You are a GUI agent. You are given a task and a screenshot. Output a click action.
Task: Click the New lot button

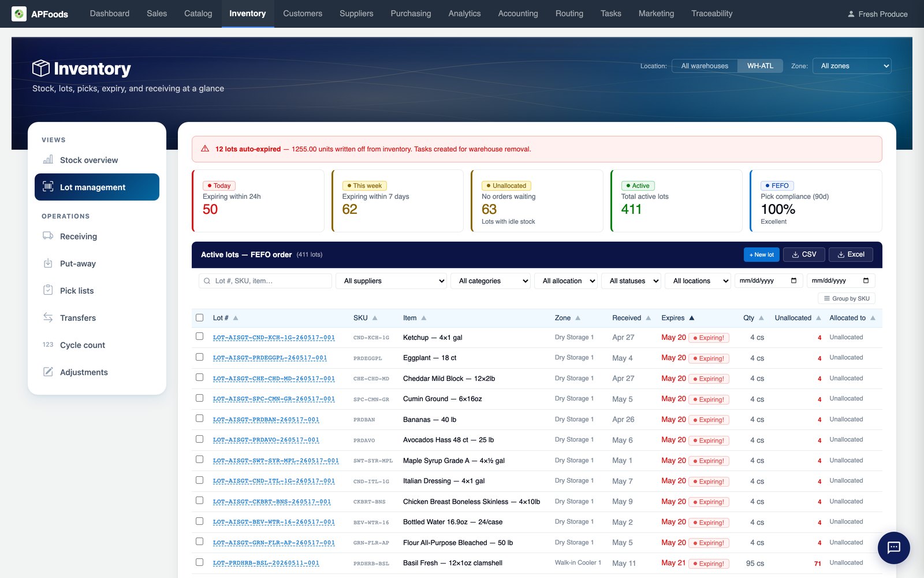click(x=762, y=254)
